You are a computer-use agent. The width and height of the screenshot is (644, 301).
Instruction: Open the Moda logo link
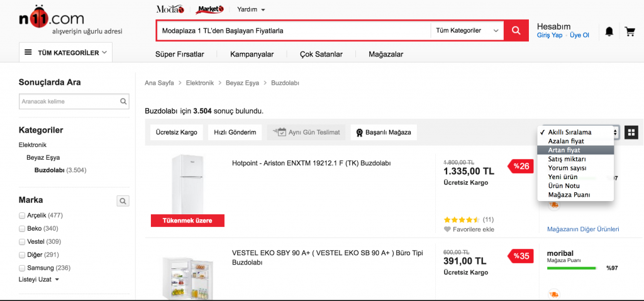[170, 9]
